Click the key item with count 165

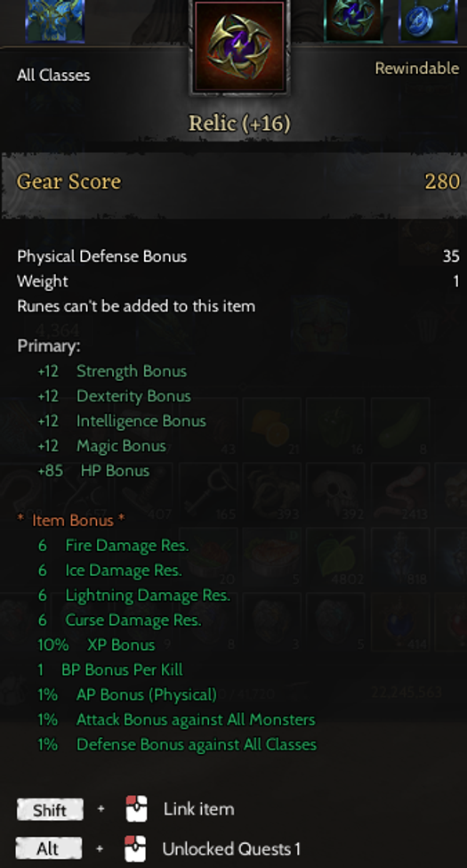point(208,492)
